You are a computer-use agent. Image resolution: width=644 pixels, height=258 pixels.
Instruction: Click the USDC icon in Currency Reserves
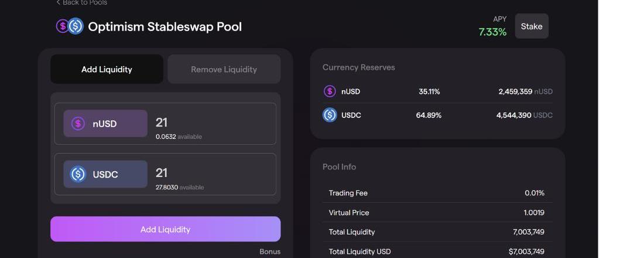click(330, 115)
